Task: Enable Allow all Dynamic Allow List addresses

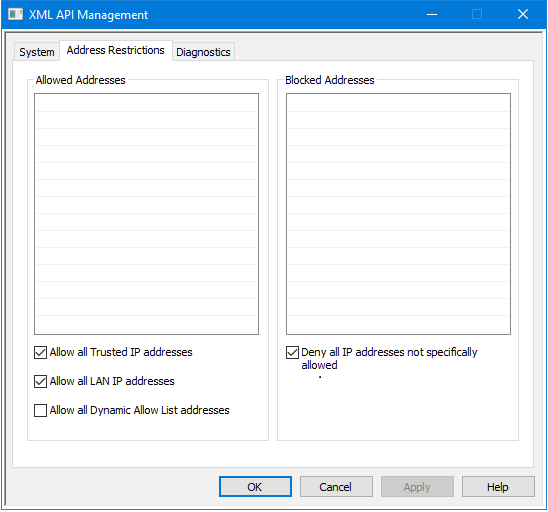Action: [41, 410]
